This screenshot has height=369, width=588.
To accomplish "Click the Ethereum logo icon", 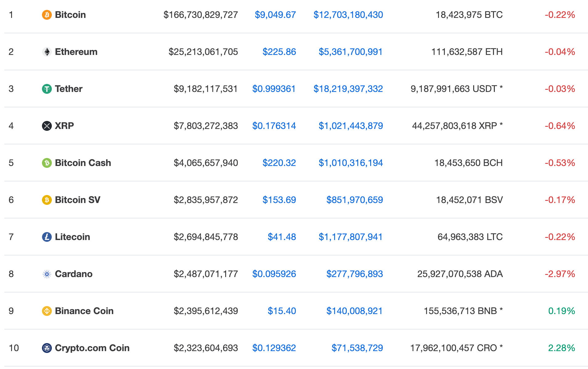I will pos(47,52).
